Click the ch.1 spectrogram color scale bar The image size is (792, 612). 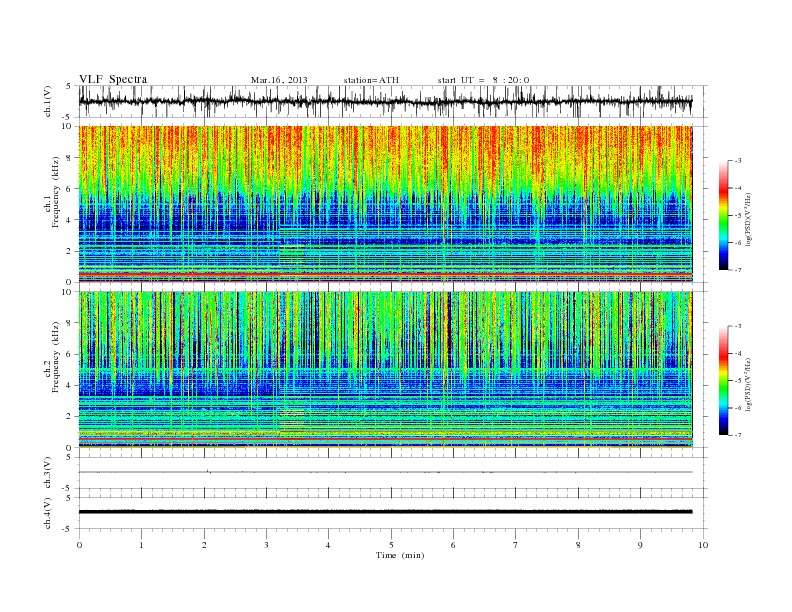pos(723,216)
